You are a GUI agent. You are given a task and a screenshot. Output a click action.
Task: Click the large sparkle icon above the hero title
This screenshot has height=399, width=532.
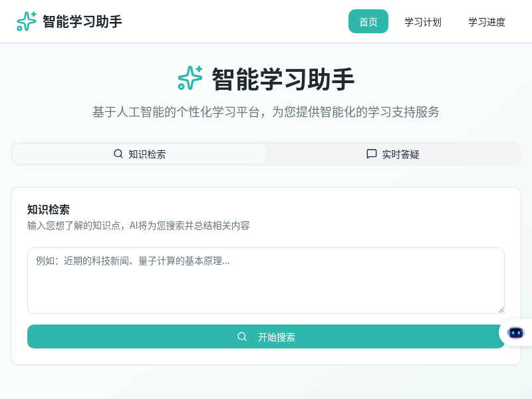[x=190, y=78]
